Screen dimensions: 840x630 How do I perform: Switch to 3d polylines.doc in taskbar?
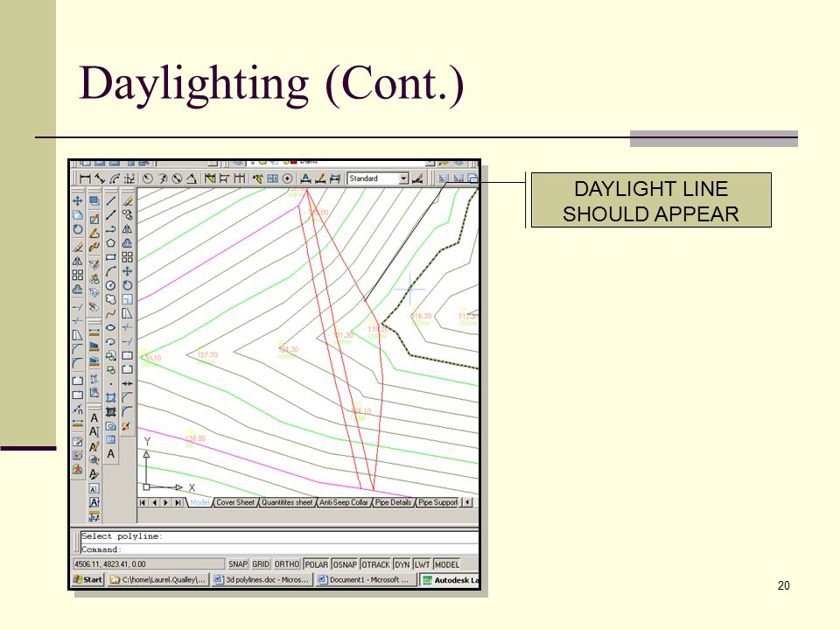coord(261,579)
